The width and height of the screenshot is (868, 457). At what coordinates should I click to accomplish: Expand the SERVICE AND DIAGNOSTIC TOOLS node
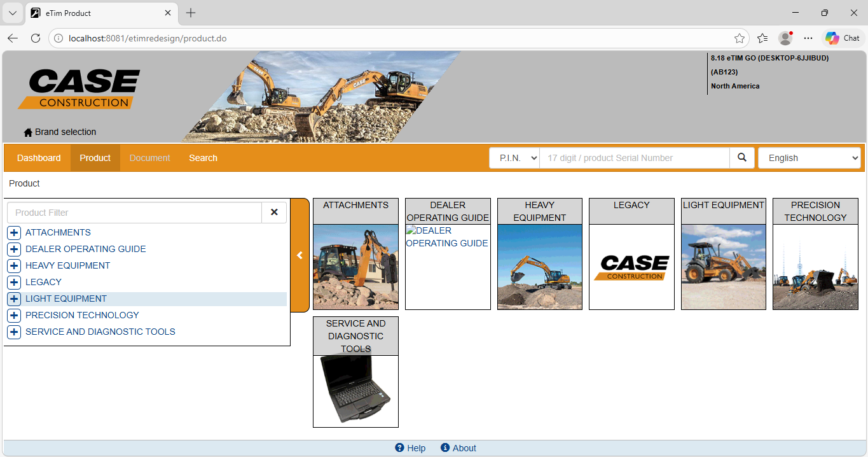[x=14, y=332]
